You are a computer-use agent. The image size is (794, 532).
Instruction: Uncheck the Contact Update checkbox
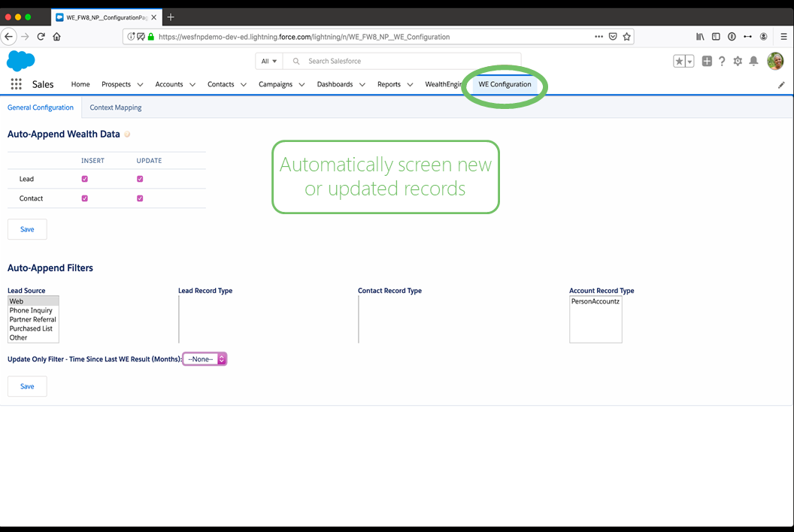tap(139, 198)
